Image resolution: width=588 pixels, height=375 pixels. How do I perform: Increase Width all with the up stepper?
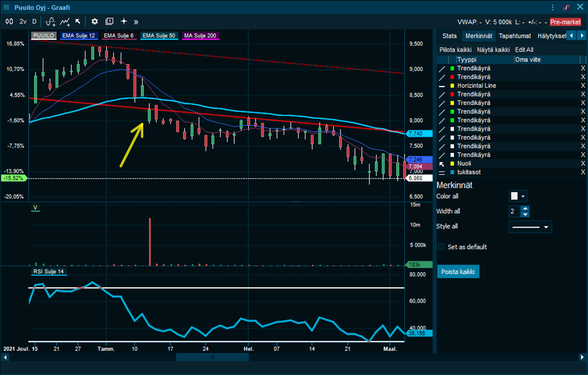pos(525,209)
